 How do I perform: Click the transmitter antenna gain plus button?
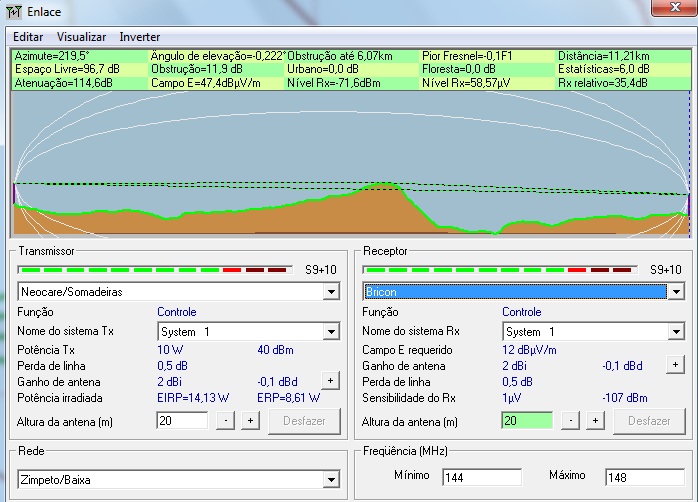click(330, 381)
